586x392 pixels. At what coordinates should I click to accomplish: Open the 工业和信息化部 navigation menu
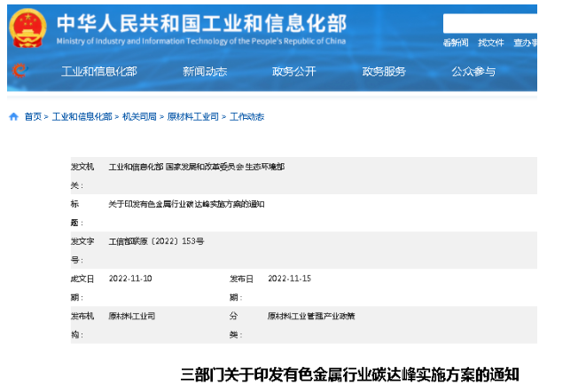point(99,72)
